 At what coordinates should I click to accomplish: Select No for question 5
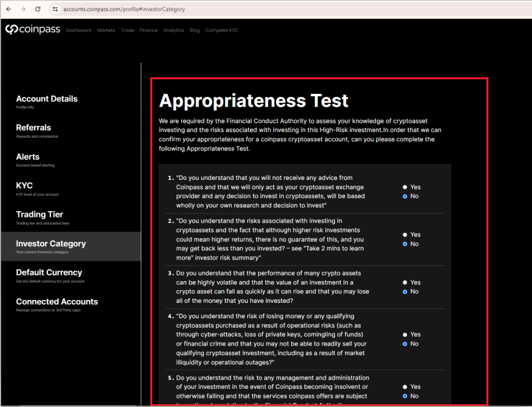[405, 396]
